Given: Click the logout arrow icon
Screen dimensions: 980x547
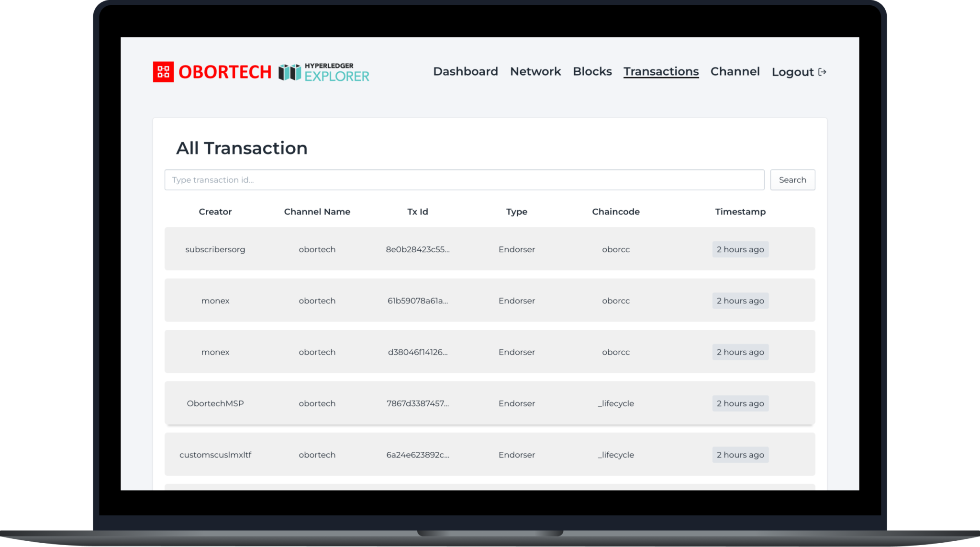Looking at the screenshot, I should click(822, 72).
